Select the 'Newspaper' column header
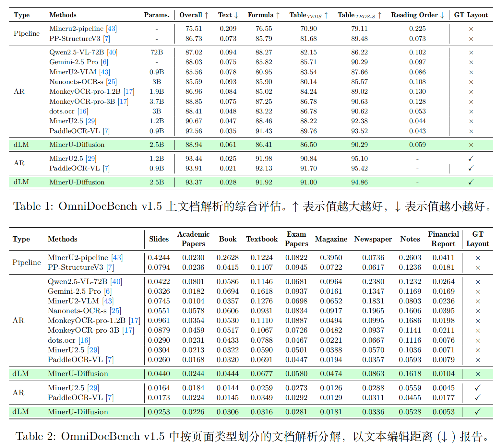Viewport: 502px width, 448px height. [x=373, y=239]
